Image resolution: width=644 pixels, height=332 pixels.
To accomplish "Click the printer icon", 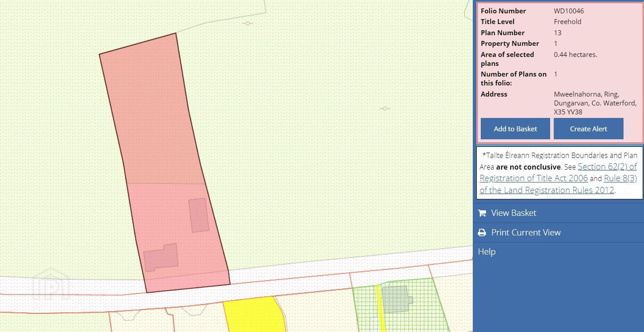I will pyautogui.click(x=482, y=232).
